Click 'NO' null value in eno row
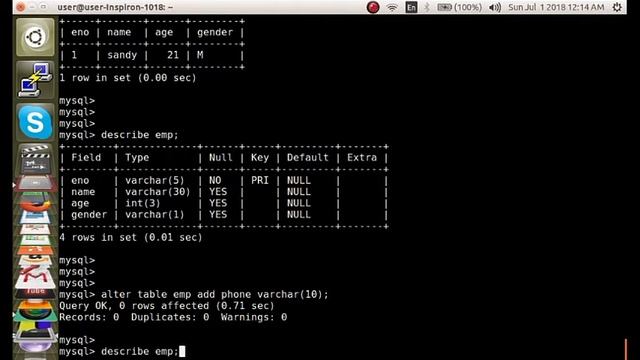The height and width of the screenshot is (360, 640). tap(215, 180)
